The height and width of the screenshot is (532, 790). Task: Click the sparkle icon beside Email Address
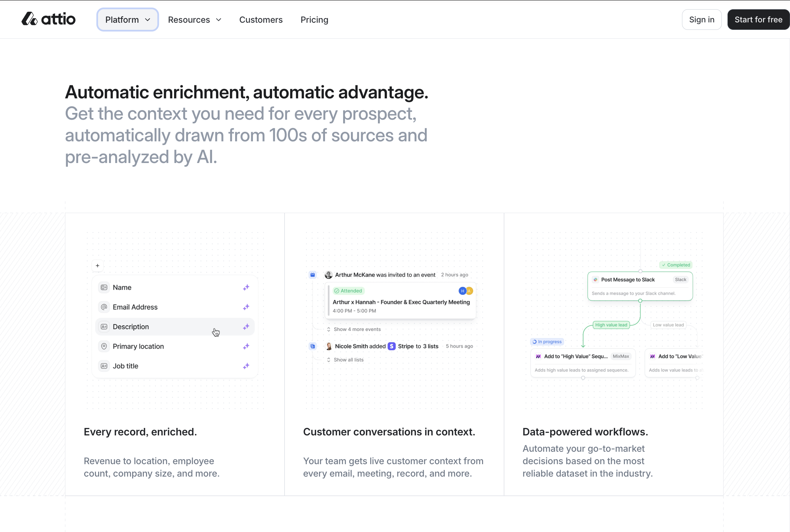tap(246, 307)
